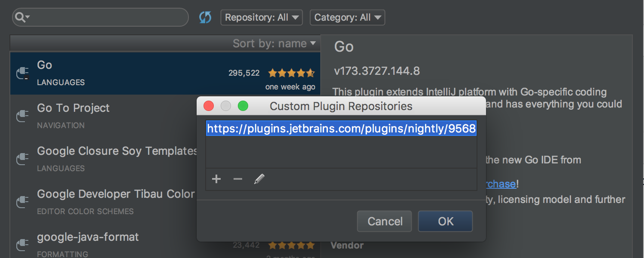This screenshot has width=644, height=258.
Task: Confirm the dialog with the OK button
Action: point(446,221)
